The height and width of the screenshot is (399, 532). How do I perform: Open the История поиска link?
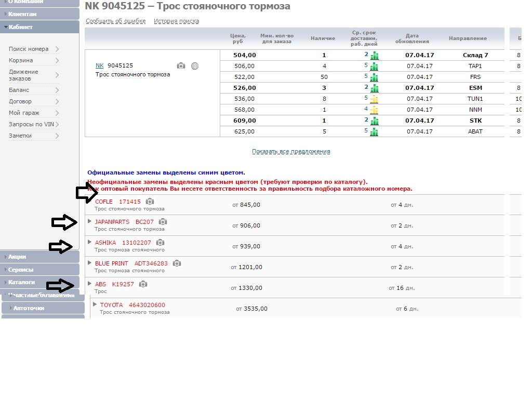[x=176, y=21]
